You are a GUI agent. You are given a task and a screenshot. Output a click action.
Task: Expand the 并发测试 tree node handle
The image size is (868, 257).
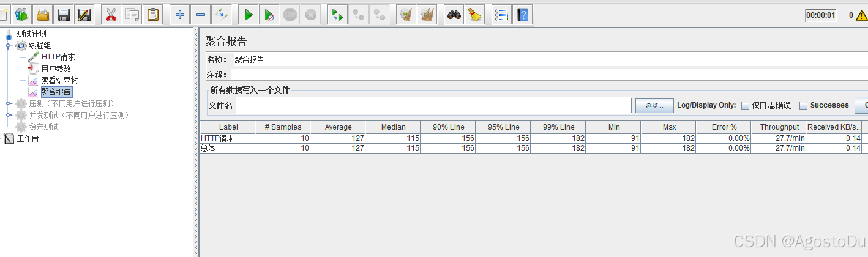coord(8,115)
